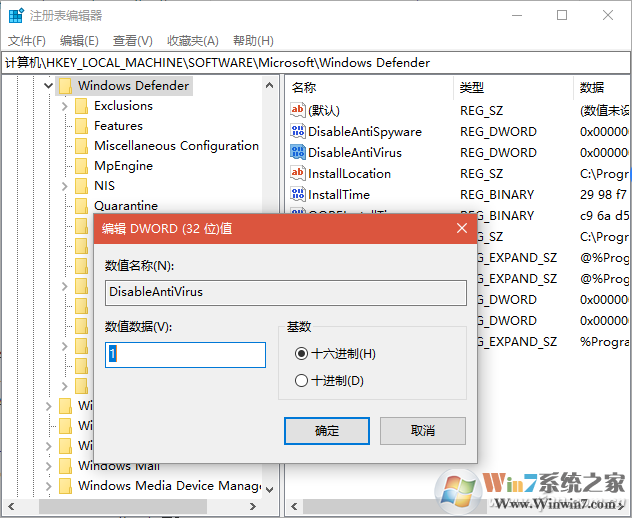The width and height of the screenshot is (632, 518).
Task: Collapse the Windows Defender tree node
Action: coord(48,85)
